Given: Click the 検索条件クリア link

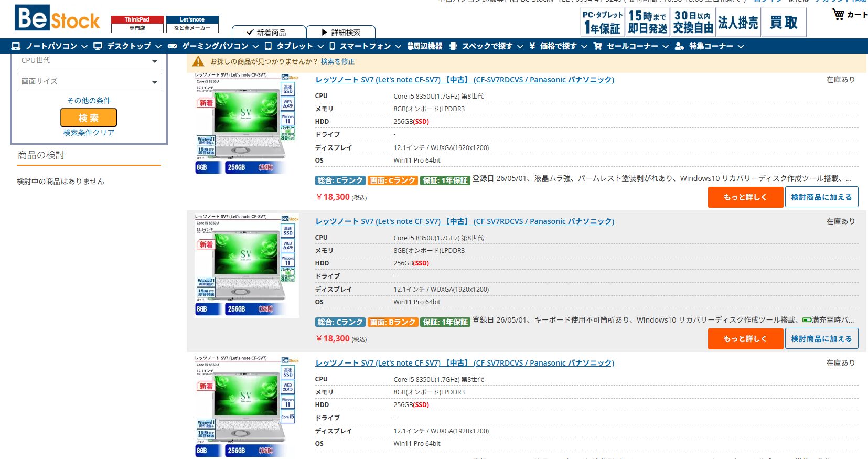Looking at the screenshot, I should 89,133.
